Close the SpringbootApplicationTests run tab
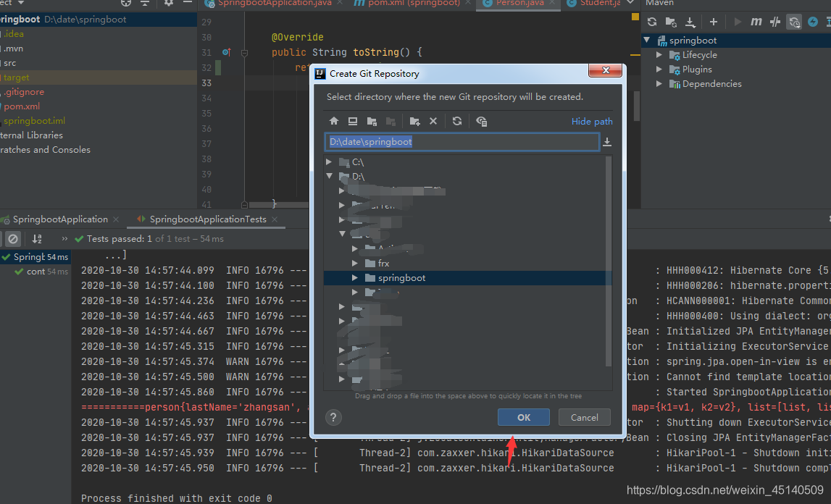The width and height of the screenshot is (831, 504). tap(275, 219)
